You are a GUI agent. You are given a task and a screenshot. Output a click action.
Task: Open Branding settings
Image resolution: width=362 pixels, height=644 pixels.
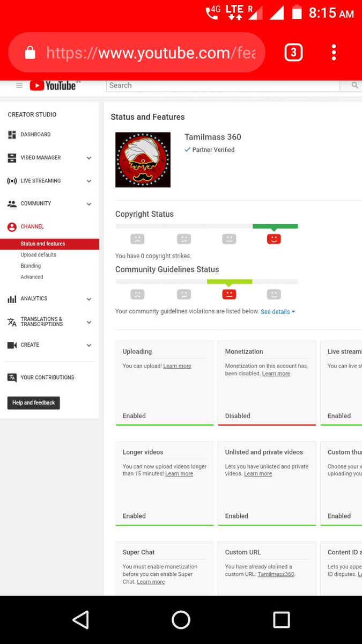click(x=31, y=266)
